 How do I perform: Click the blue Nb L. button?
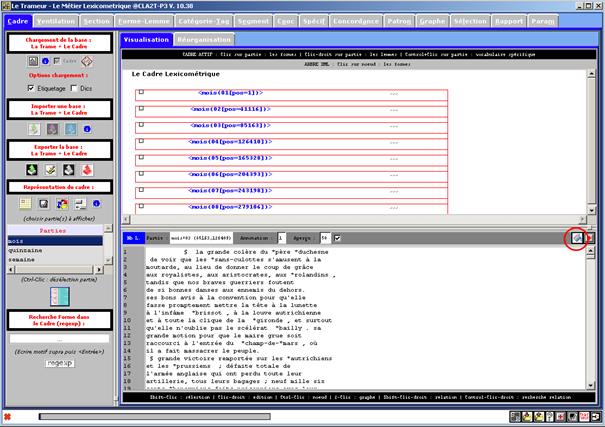point(134,238)
